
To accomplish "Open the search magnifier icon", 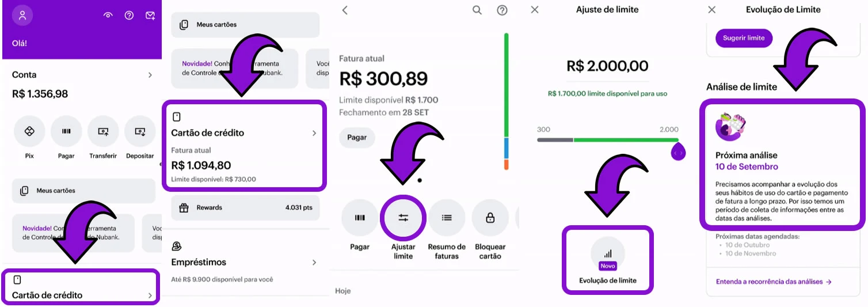I will (477, 10).
